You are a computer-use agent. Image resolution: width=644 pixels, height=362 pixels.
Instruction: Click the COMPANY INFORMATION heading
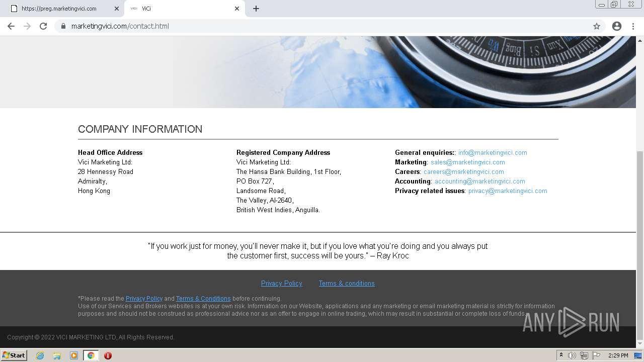140,129
